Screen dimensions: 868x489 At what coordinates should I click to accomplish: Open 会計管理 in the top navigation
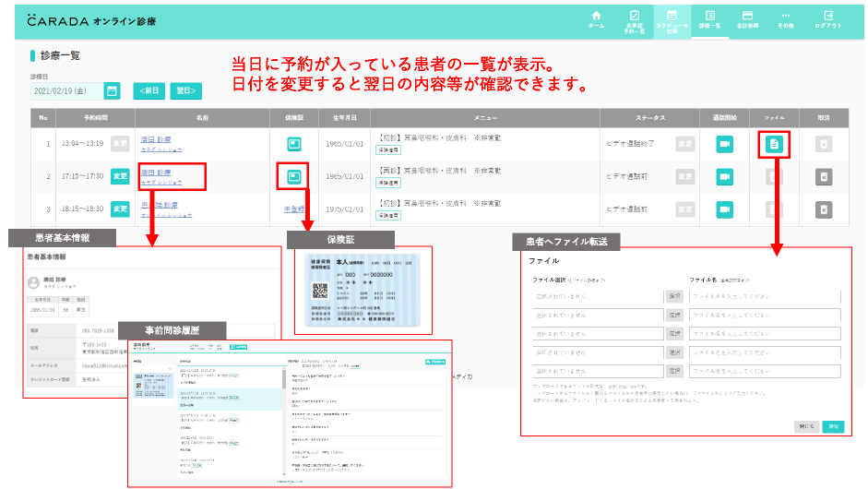(x=747, y=19)
